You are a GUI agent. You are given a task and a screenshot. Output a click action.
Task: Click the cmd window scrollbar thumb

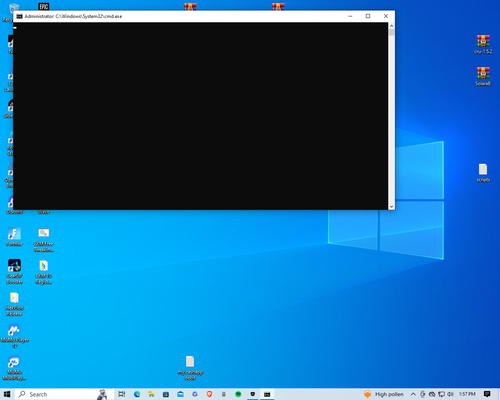391,32
